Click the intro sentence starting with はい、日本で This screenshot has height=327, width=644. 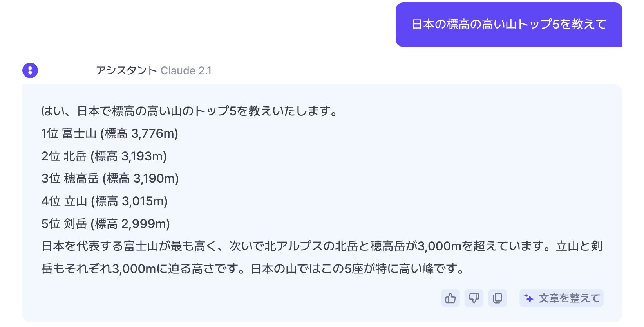click(190, 111)
